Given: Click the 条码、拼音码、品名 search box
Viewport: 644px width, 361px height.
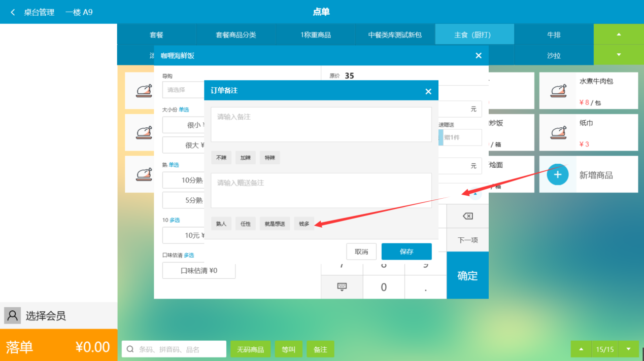Looking at the screenshot, I should [x=174, y=349].
